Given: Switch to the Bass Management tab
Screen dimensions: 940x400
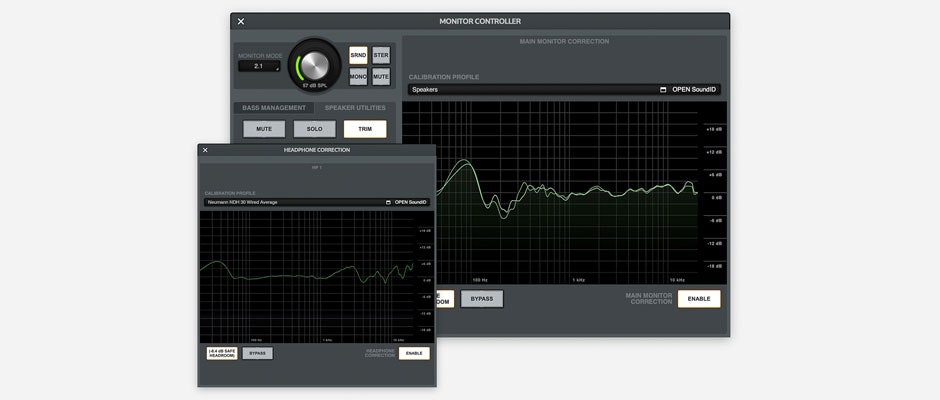Looking at the screenshot, I should [x=273, y=108].
